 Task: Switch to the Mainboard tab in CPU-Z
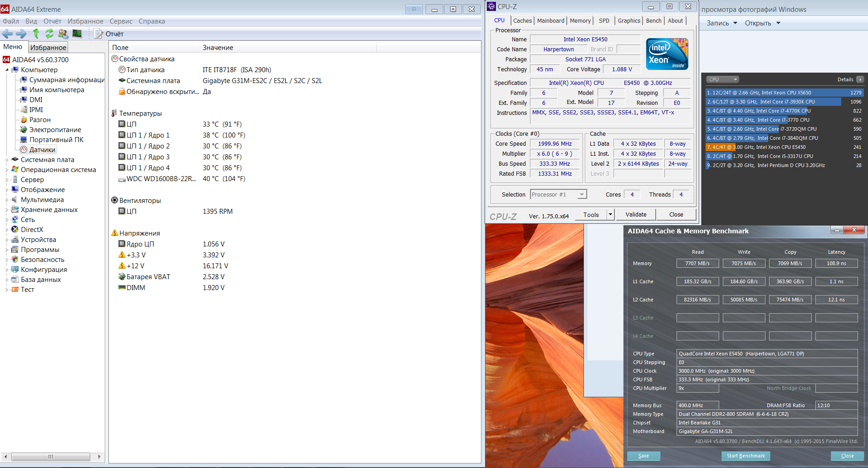[551, 20]
